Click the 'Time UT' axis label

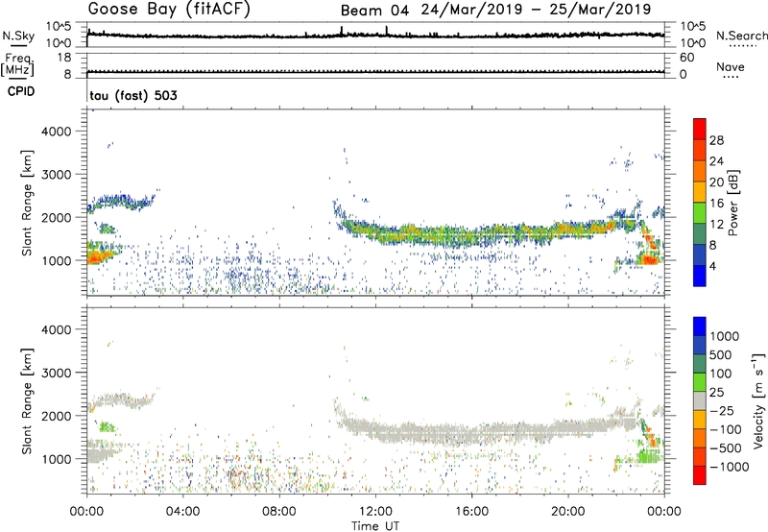pyautogui.click(x=375, y=526)
